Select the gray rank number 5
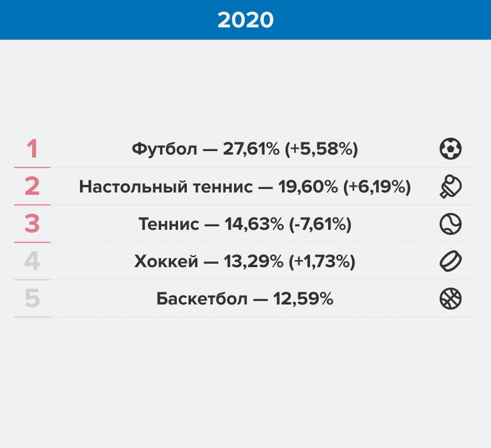The image size is (491, 448). click(x=32, y=299)
